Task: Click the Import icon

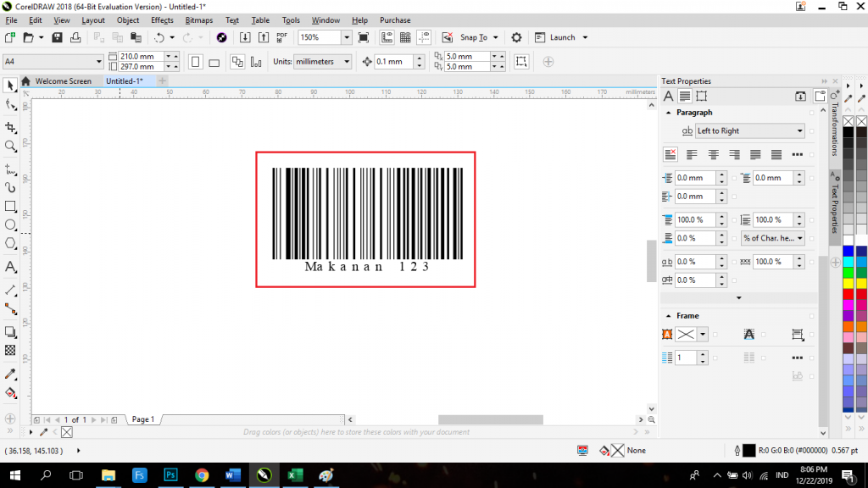Action: (x=245, y=37)
